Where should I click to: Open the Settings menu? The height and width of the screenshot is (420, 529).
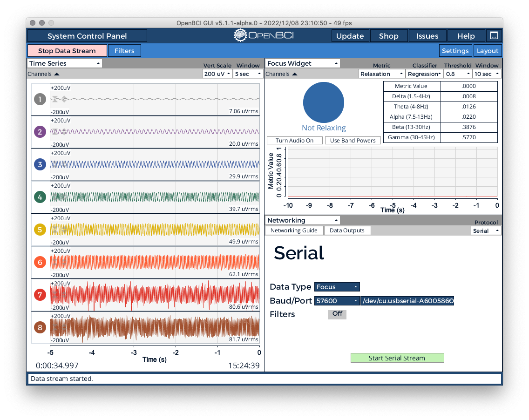point(455,51)
